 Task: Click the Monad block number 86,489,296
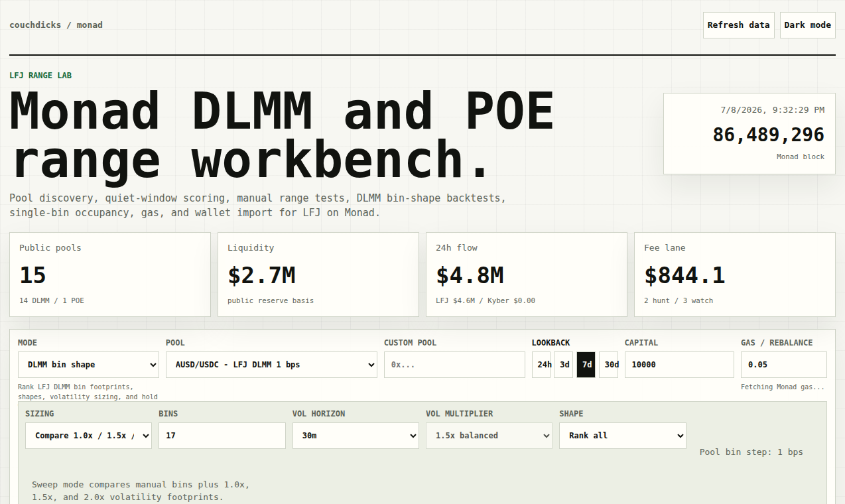[x=769, y=135]
